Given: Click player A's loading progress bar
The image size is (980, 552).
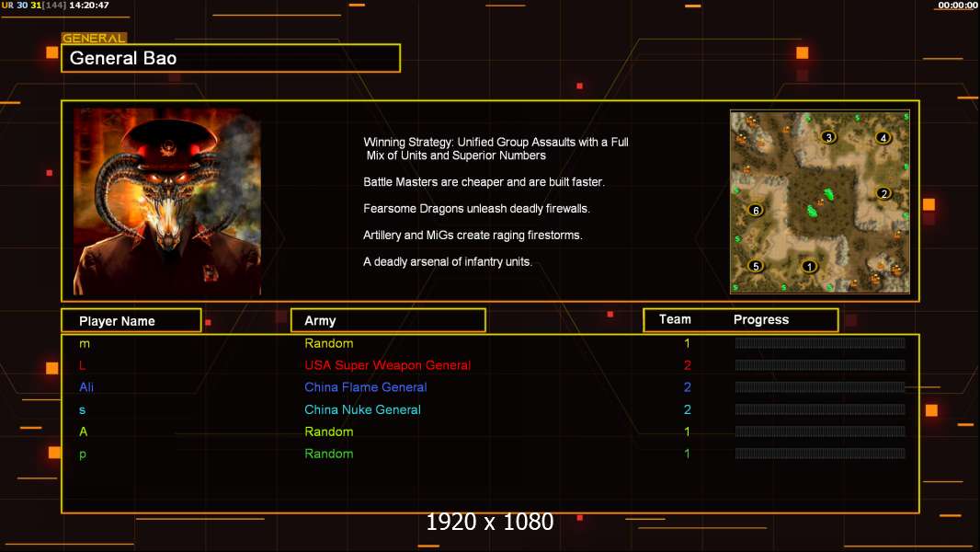Looking at the screenshot, I should coord(820,431).
